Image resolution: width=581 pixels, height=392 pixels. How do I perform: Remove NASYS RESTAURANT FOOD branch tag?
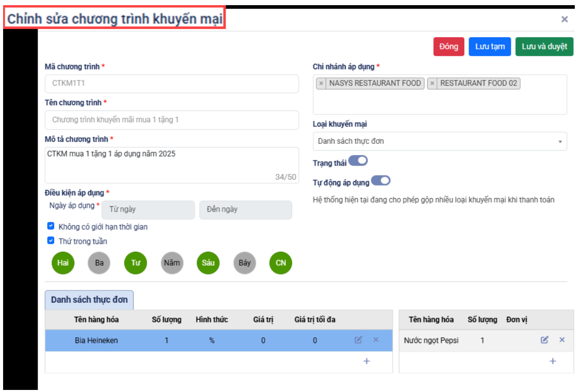point(321,84)
